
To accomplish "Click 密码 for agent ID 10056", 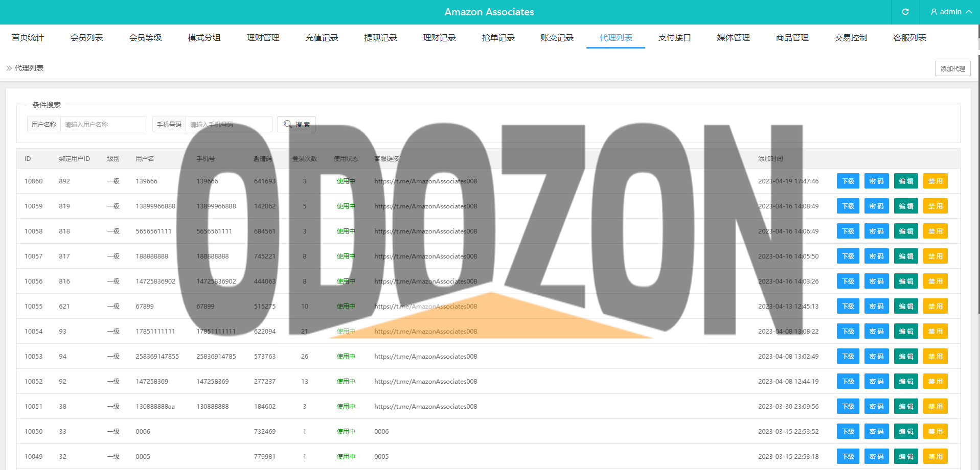I will pos(876,281).
